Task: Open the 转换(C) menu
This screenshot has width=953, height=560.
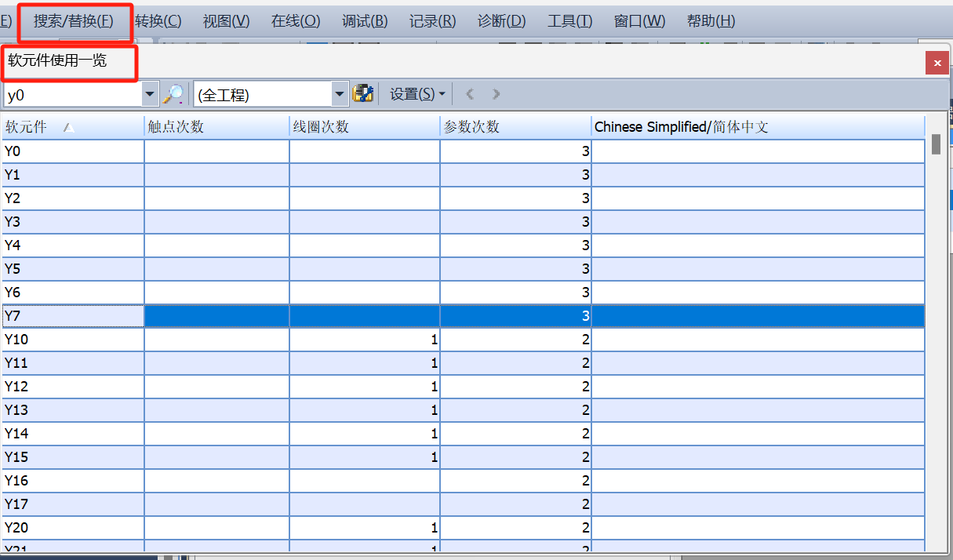Action: [158, 21]
